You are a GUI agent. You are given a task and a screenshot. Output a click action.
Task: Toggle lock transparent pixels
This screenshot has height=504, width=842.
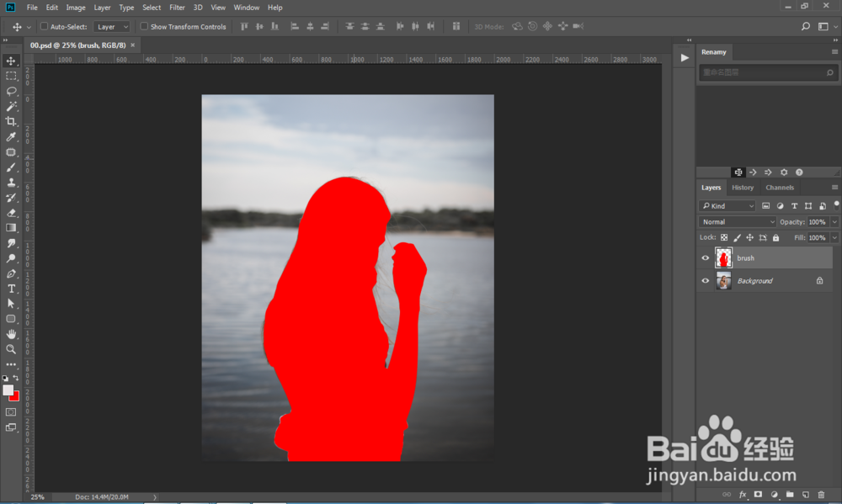tap(724, 237)
